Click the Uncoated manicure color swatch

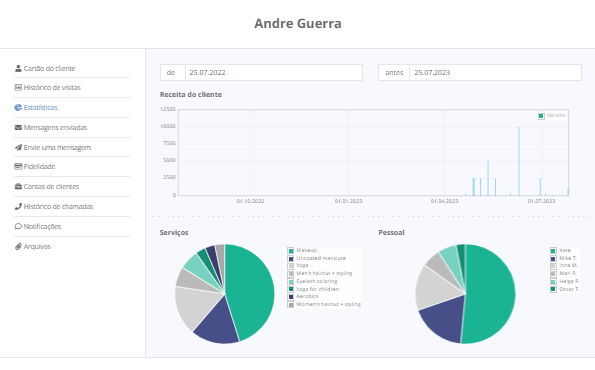click(x=291, y=258)
